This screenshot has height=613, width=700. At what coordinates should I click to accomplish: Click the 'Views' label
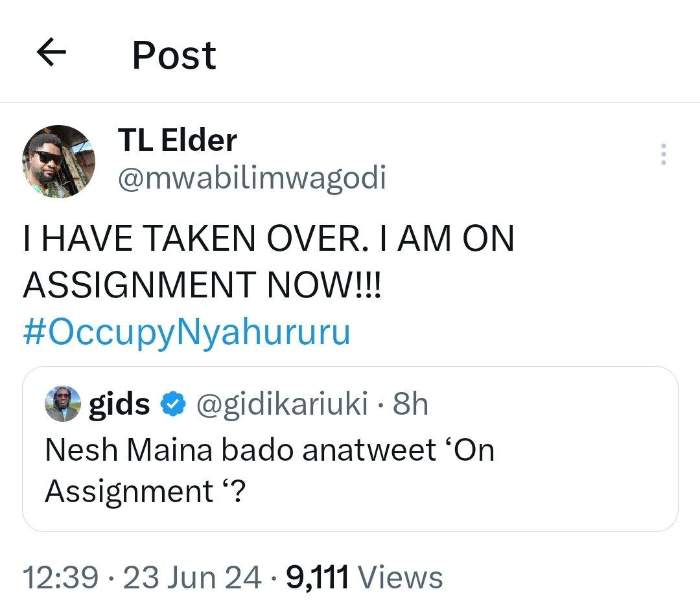(400, 577)
